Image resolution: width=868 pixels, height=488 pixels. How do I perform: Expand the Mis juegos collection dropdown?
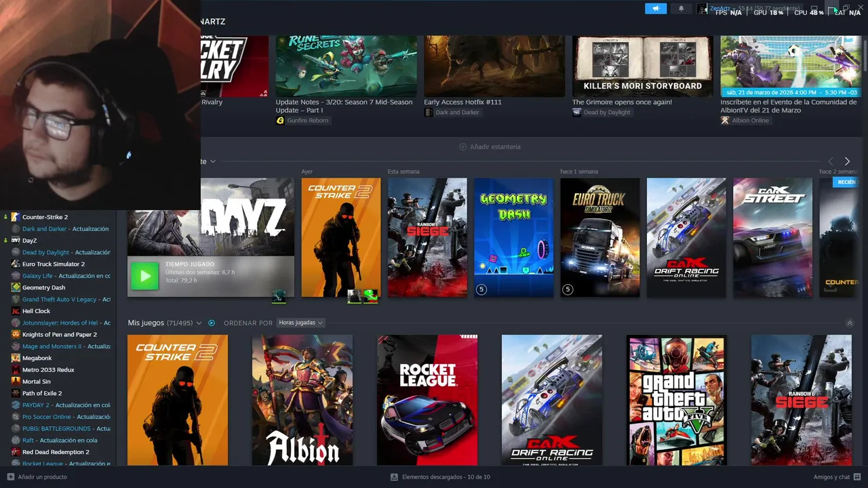(199, 323)
